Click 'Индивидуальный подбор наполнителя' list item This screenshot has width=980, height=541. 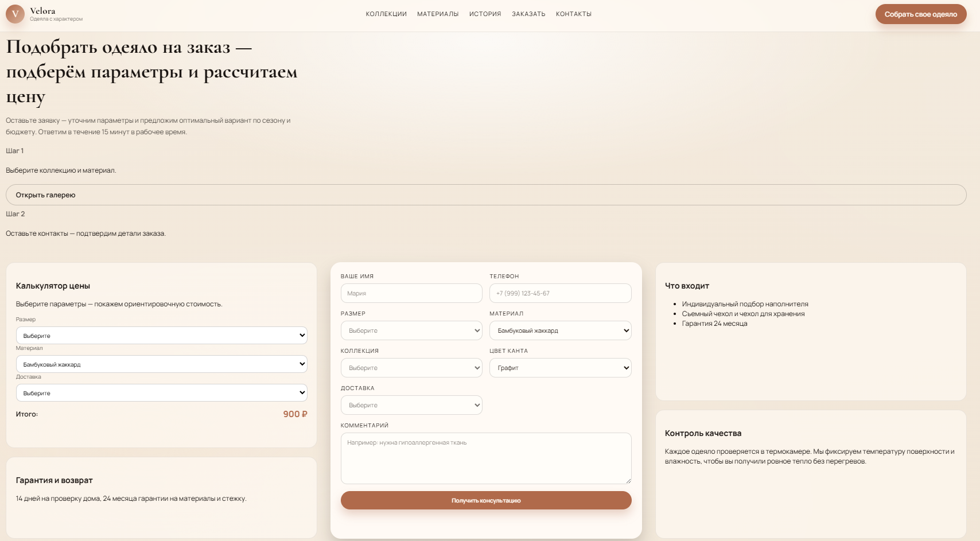click(745, 304)
